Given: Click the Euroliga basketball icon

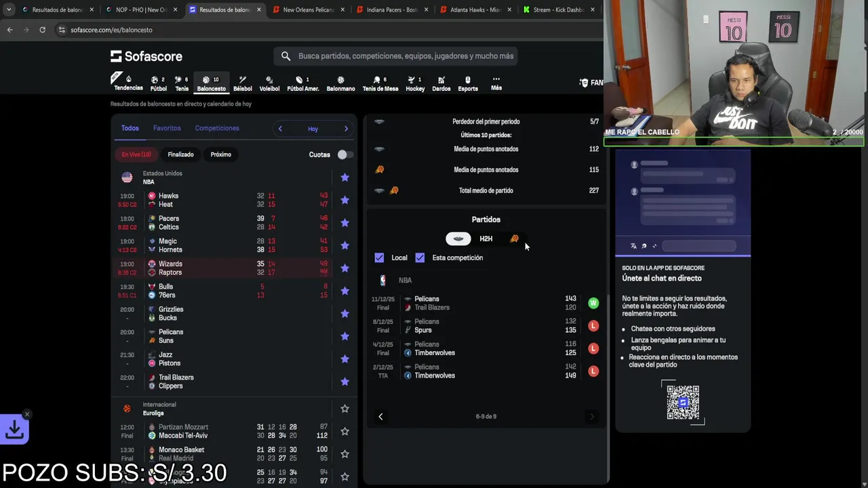Looking at the screenshot, I should [127, 409].
